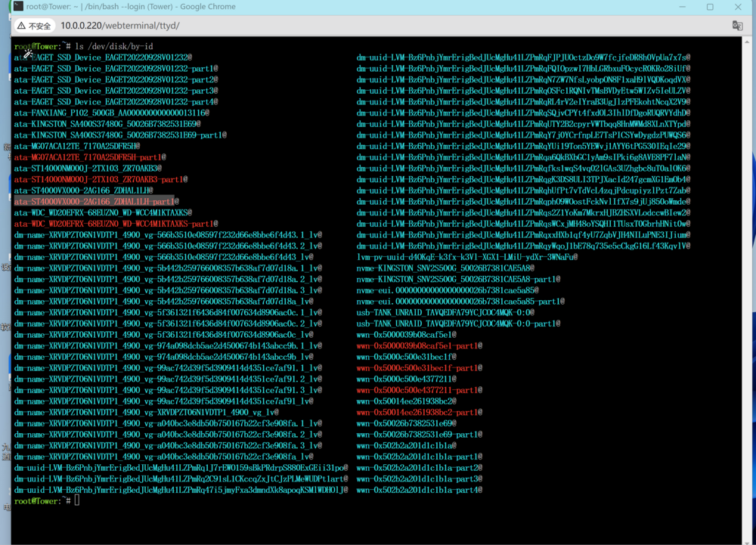Click ata-WDC_WD20EFRX-68EUZN0_WD-WCC4M1KTAXKS-part1 entry
This screenshot has height=545, width=756.
point(116,224)
